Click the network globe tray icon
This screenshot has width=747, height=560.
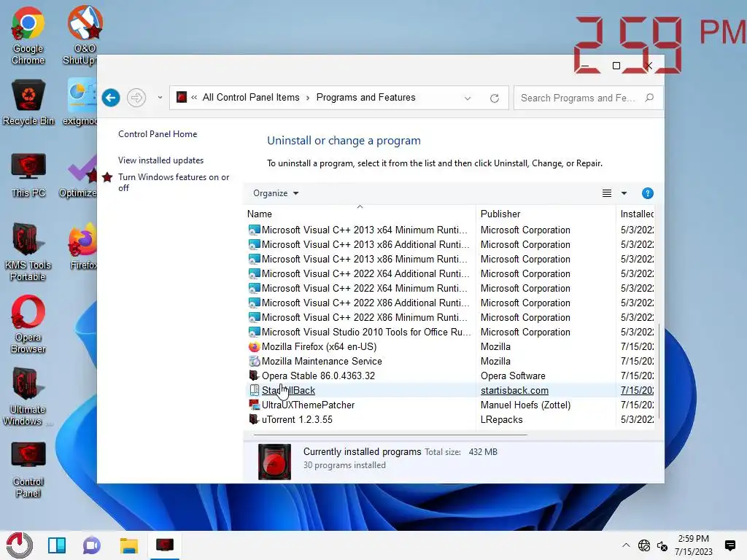(x=643, y=545)
